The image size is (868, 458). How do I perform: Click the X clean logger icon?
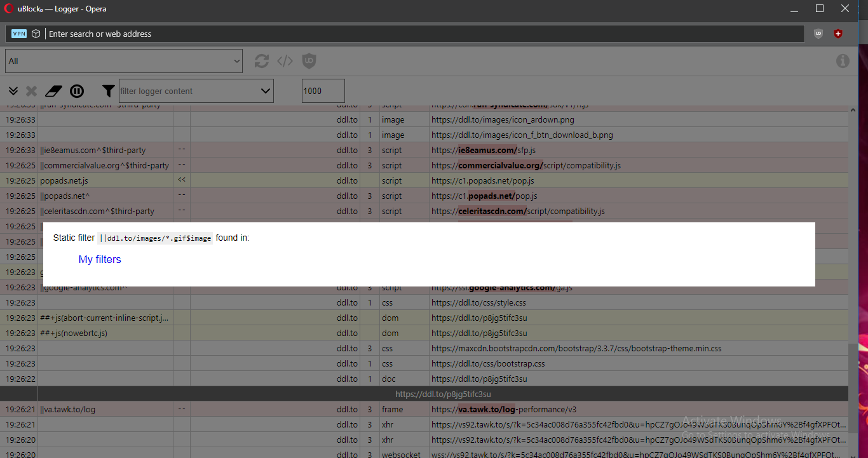[x=31, y=91]
